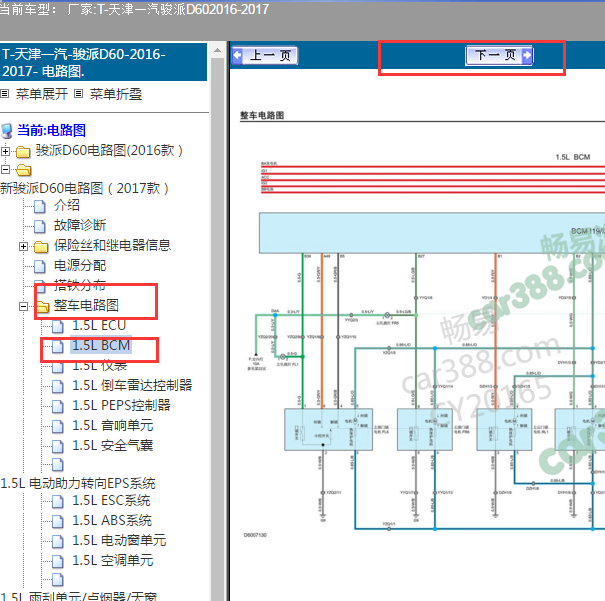Click the computer icon beside 当前:电路图
This screenshot has height=601, width=605.
[7, 131]
